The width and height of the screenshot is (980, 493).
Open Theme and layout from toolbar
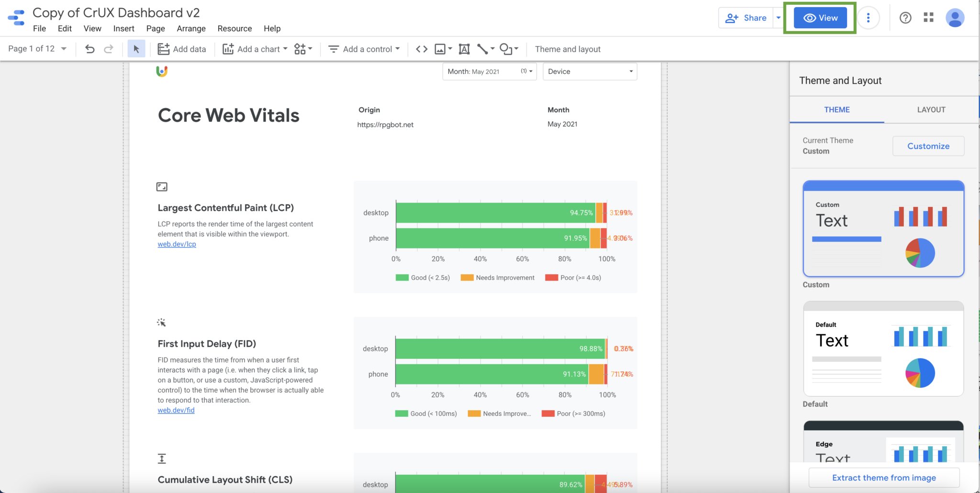click(x=568, y=49)
